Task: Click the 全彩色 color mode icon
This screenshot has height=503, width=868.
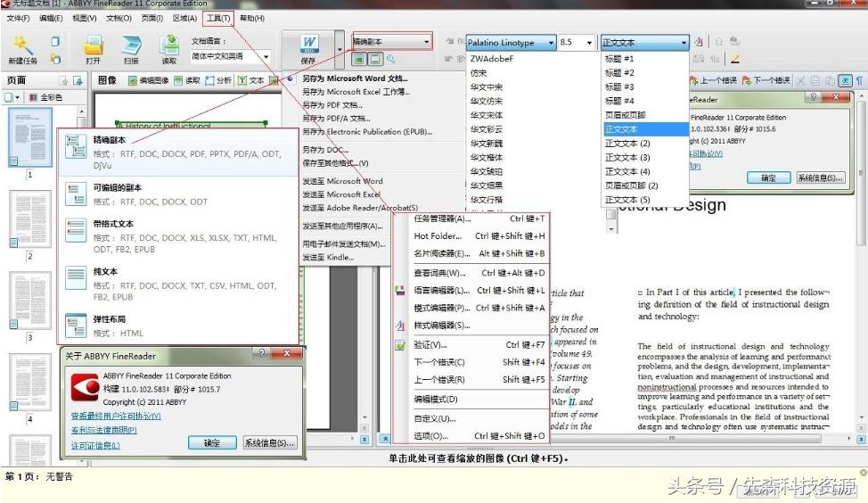Action: [33, 97]
